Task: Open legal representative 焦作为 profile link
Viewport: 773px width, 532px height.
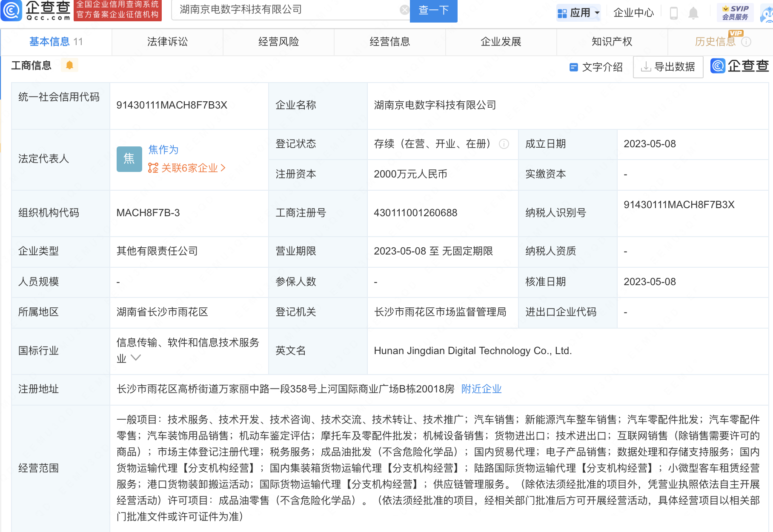Action: pyautogui.click(x=163, y=150)
